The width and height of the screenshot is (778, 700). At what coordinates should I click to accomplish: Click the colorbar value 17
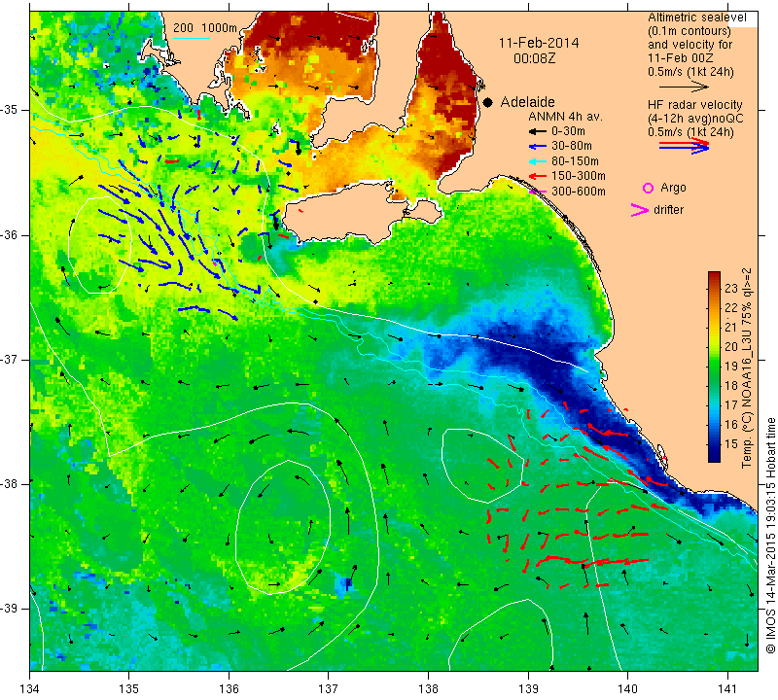731,404
